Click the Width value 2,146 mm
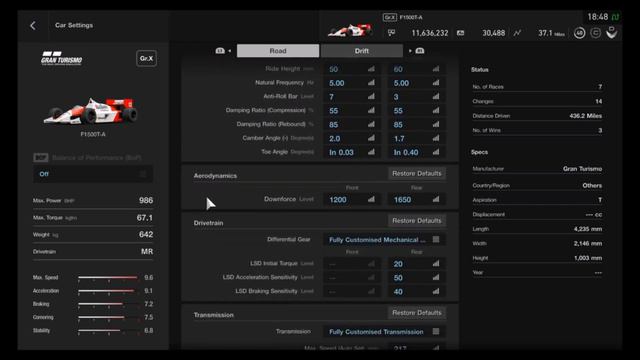This screenshot has width=640, height=360. pyautogui.click(x=588, y=244)
